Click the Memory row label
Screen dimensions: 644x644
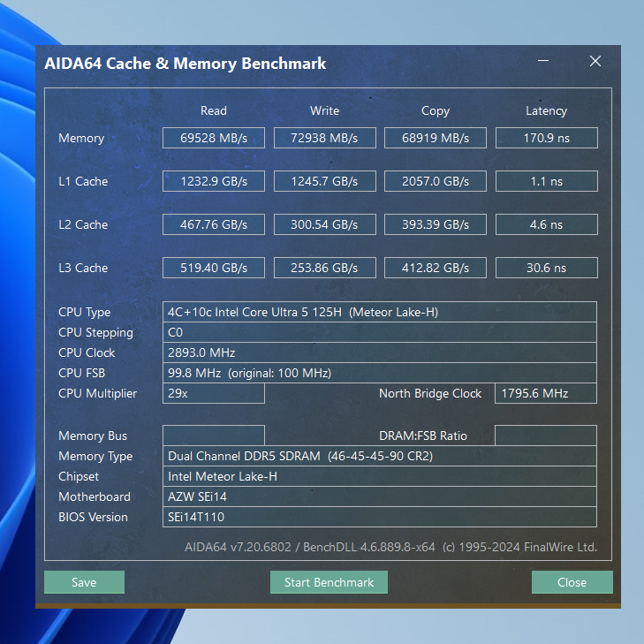[x=81, y=139]
